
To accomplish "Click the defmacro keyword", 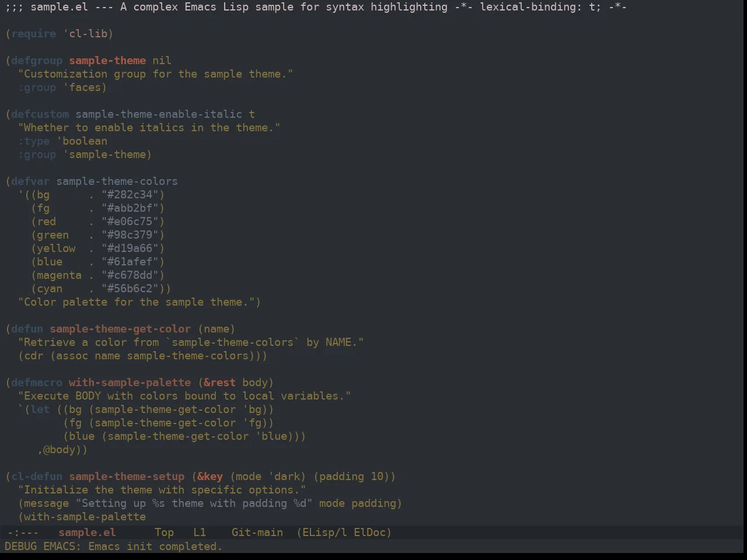I will 37,382.
